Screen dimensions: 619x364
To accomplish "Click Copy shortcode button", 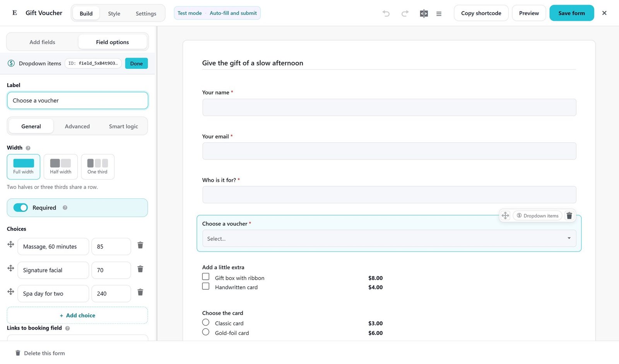I will 481,13.
